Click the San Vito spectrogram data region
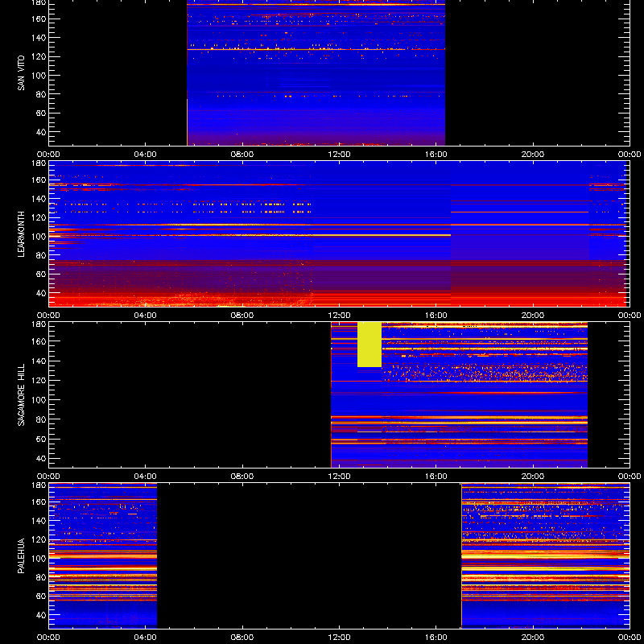Image resolution: width=644 pixels, height=644 pixels. [316, 72]
